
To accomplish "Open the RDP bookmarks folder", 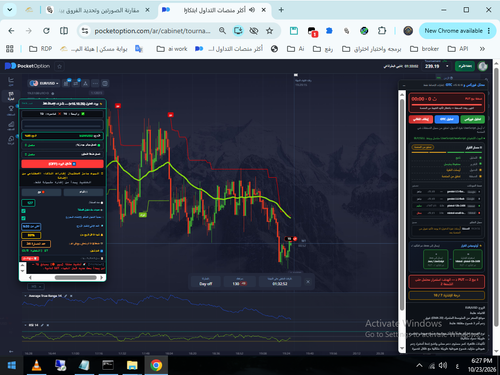I will pyautogui.click(x=40, y=49).
